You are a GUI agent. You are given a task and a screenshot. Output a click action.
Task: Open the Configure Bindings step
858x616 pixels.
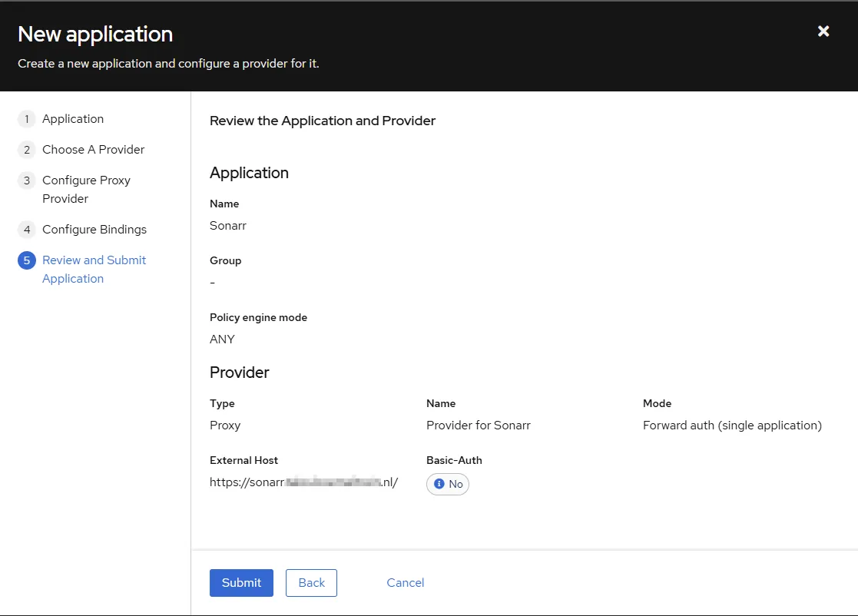[x=94, y=230]
